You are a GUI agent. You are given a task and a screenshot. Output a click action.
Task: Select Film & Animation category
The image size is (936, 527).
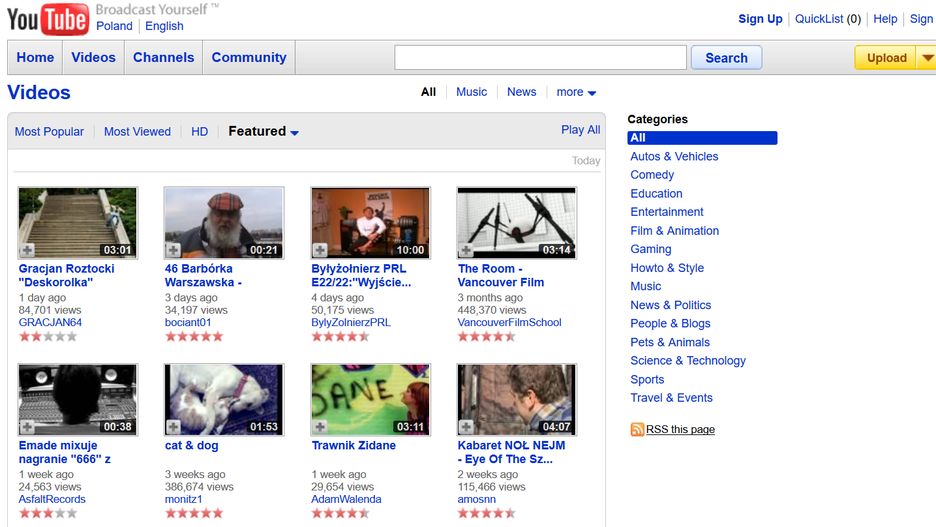click(675, 230)
